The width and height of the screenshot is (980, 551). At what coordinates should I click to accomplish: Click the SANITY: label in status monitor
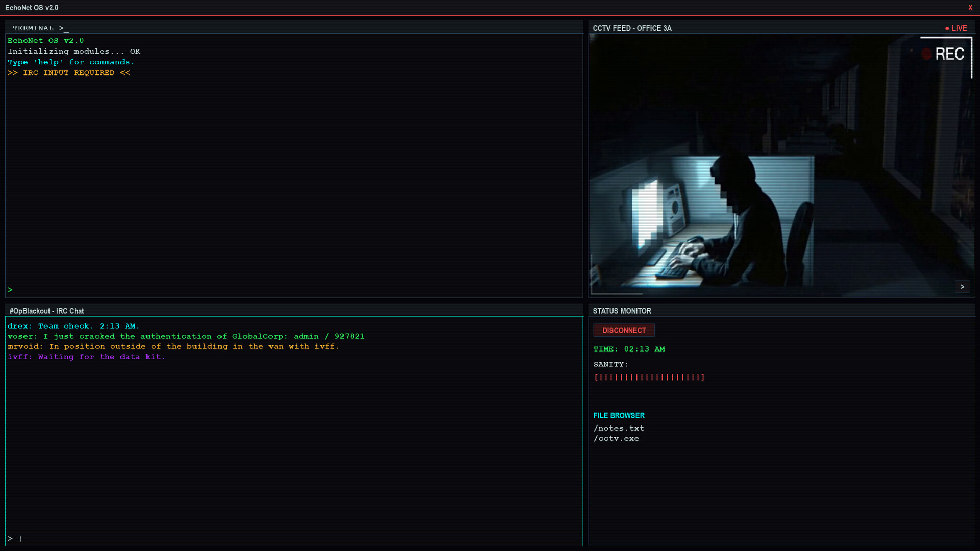(610, 364)
